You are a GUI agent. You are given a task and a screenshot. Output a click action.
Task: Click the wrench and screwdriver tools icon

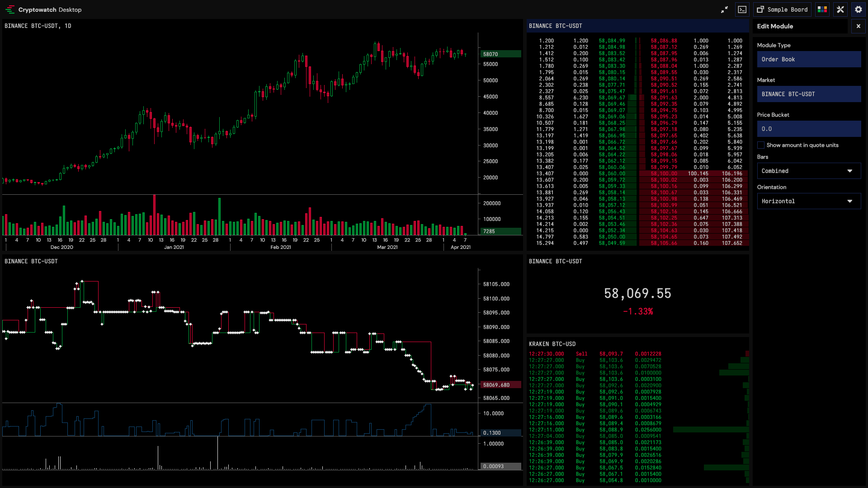(x=840, y=9)
